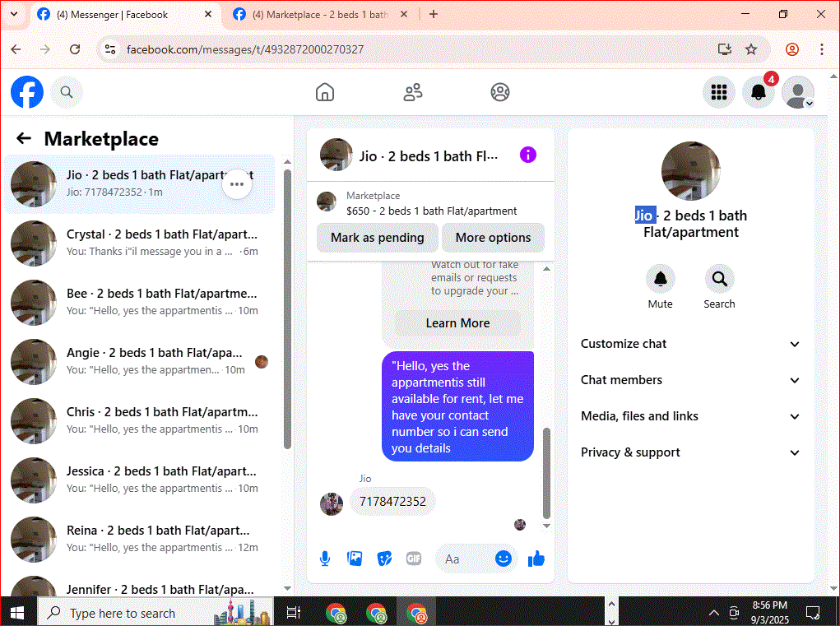Click the Mark as pending button
This screenshot has height=626, width=840.
tap(377, 238)
